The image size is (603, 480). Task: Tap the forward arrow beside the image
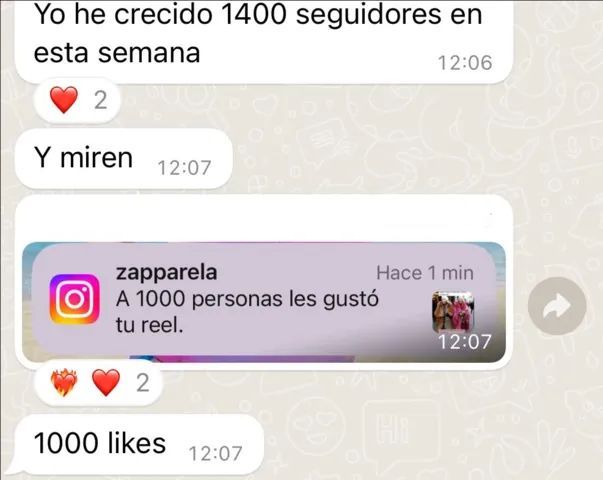click(557, 306)
